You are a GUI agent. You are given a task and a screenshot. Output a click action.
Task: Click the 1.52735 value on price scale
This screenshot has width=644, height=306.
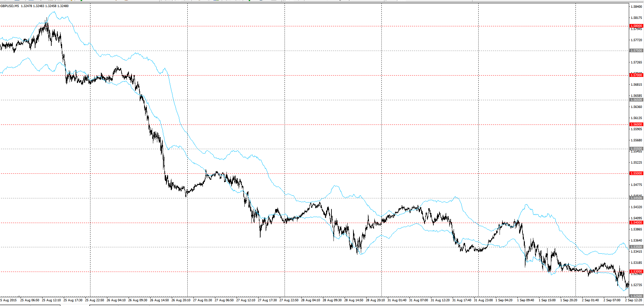[637, 285]
